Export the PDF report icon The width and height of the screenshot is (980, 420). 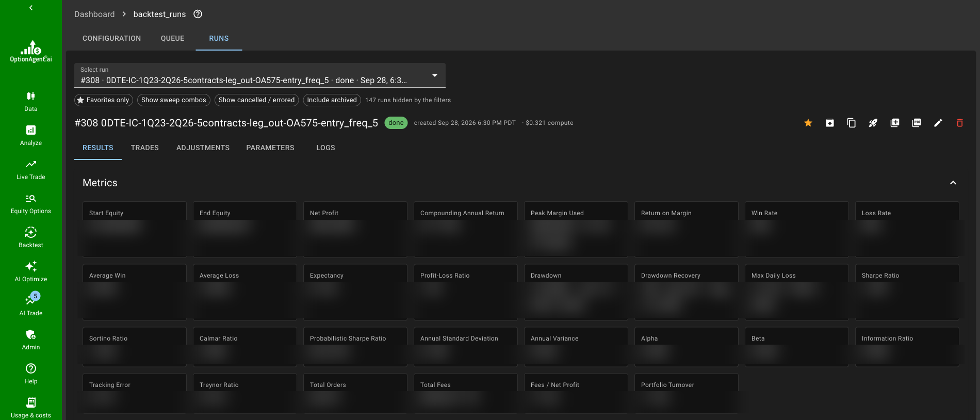tap(917, 123)
